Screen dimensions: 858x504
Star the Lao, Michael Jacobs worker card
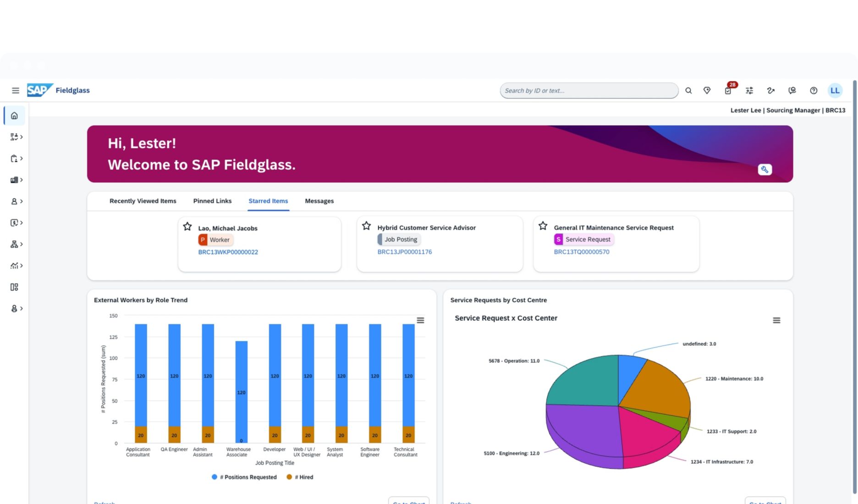[187, 226]
